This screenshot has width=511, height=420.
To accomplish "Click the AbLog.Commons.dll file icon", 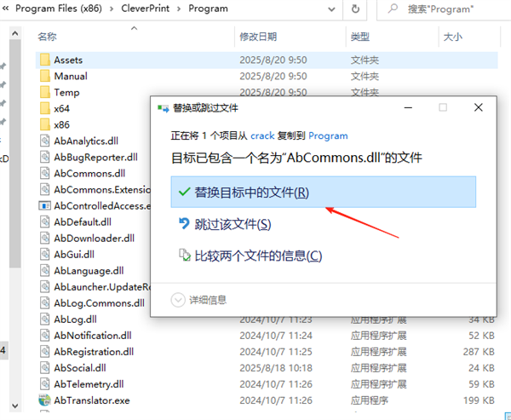I will point(44,303).
